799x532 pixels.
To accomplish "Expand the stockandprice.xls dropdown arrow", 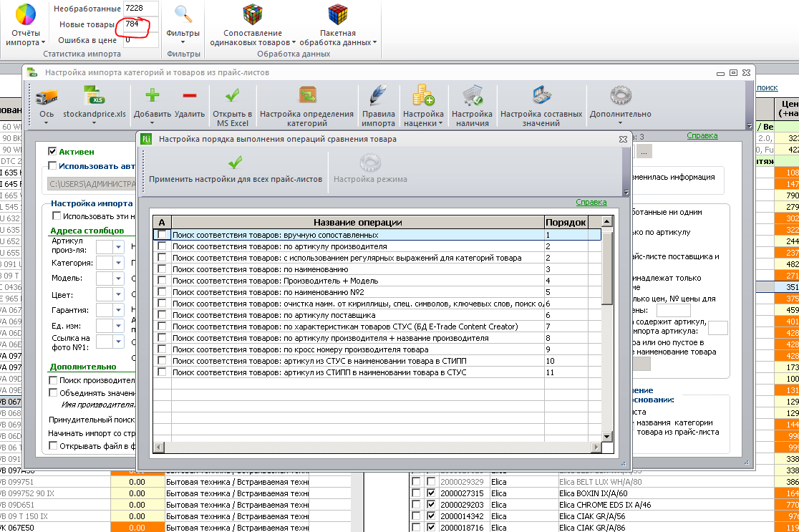I will [x=94, y=123].
